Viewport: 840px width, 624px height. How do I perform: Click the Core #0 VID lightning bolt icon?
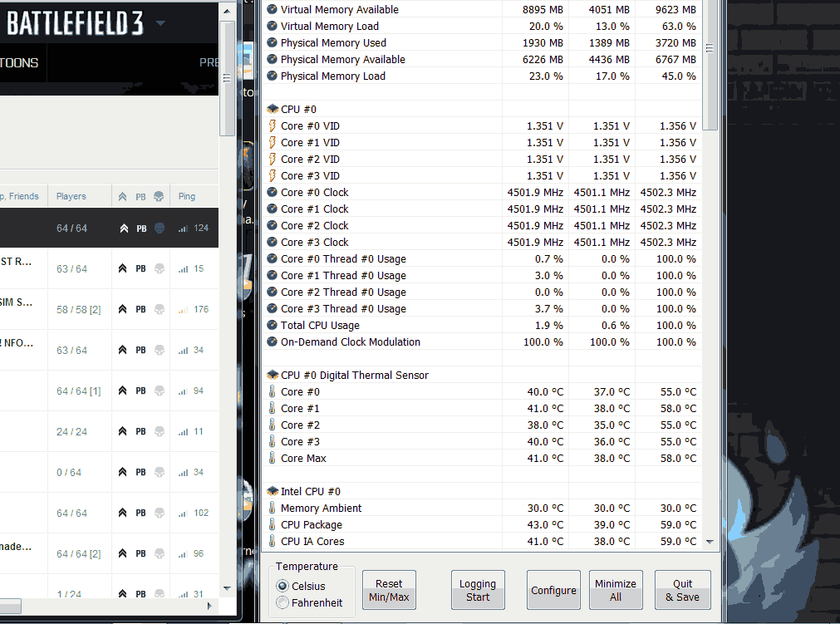[273, 125]
